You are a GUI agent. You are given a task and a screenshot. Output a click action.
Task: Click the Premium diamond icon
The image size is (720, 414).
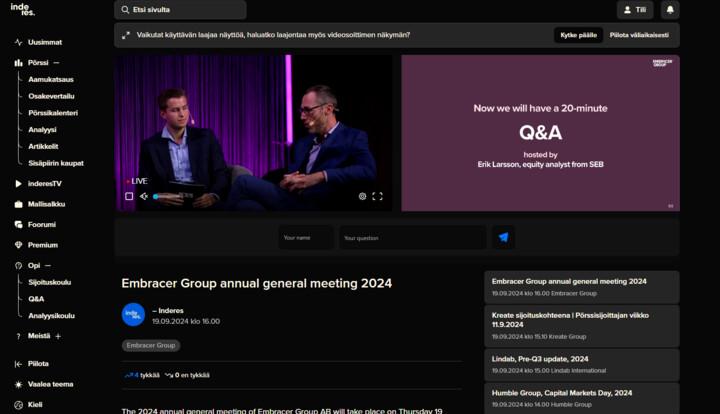(x=18, y=245)
